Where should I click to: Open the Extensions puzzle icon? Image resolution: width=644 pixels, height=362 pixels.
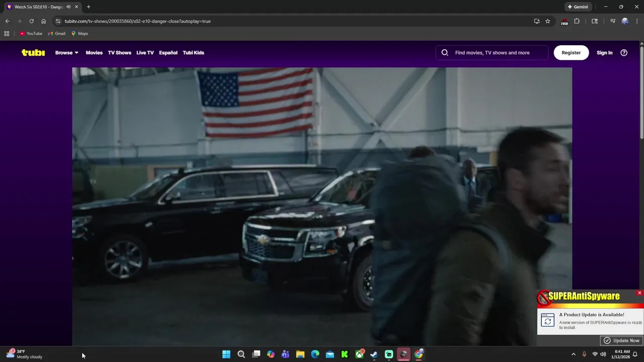pyautogui.click(x=577, y=21)
